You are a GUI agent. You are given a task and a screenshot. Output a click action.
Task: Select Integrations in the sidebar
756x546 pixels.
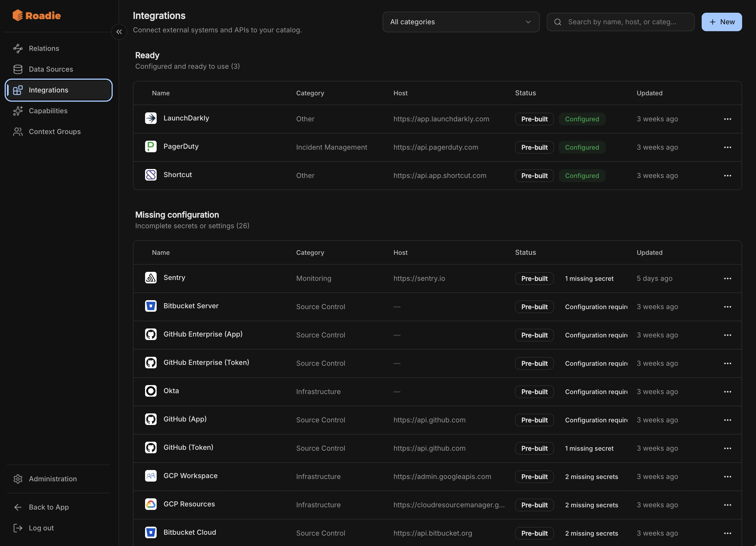pos(58,90)
